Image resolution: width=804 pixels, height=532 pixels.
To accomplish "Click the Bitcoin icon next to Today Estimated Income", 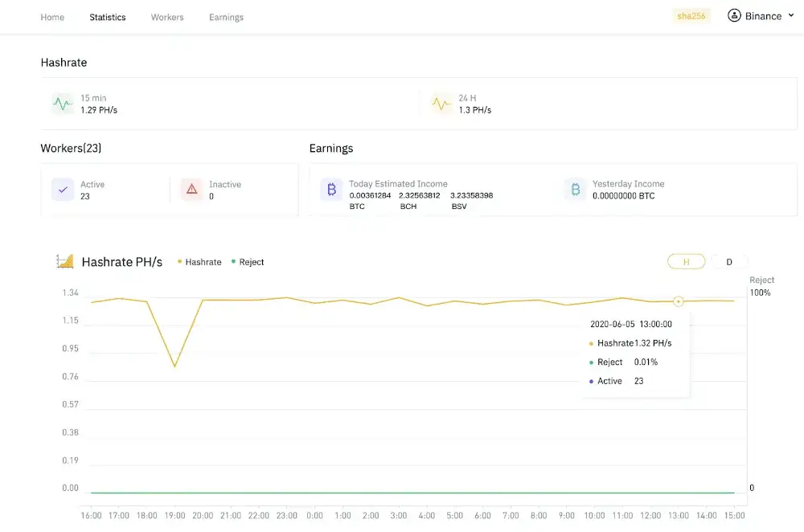I will [x=331, y=190].
